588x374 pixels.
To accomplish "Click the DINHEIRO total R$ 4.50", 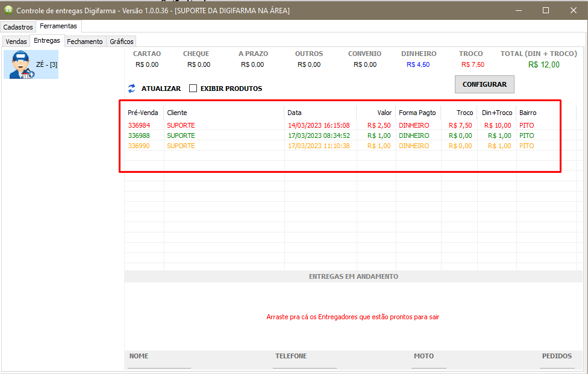I will 418,64.
